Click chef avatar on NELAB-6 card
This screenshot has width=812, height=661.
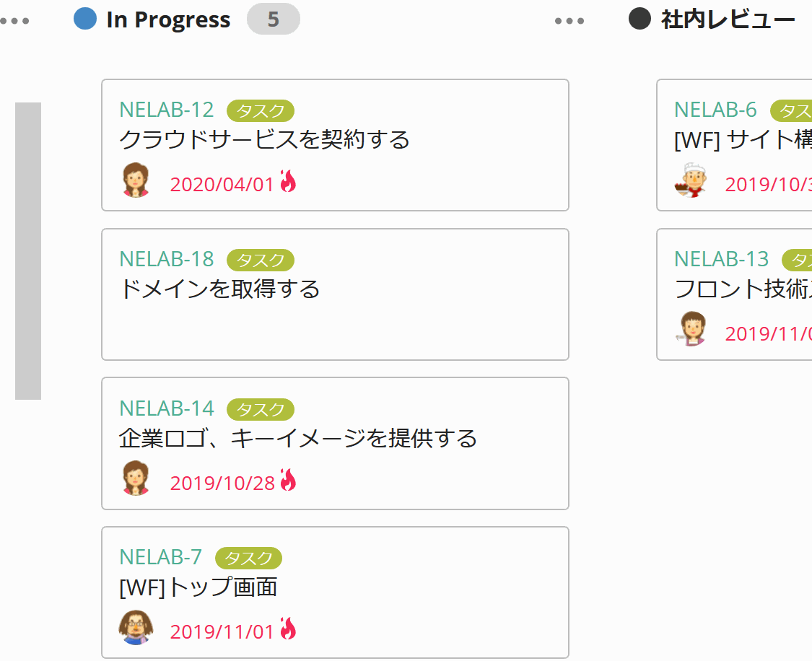691,180
